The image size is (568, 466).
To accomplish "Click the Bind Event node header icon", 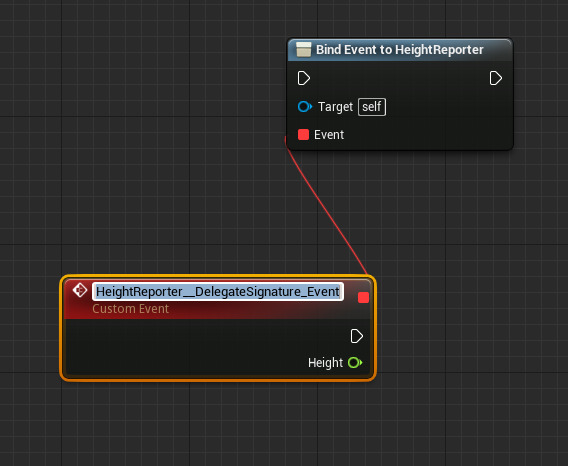I will pos(303,50).
